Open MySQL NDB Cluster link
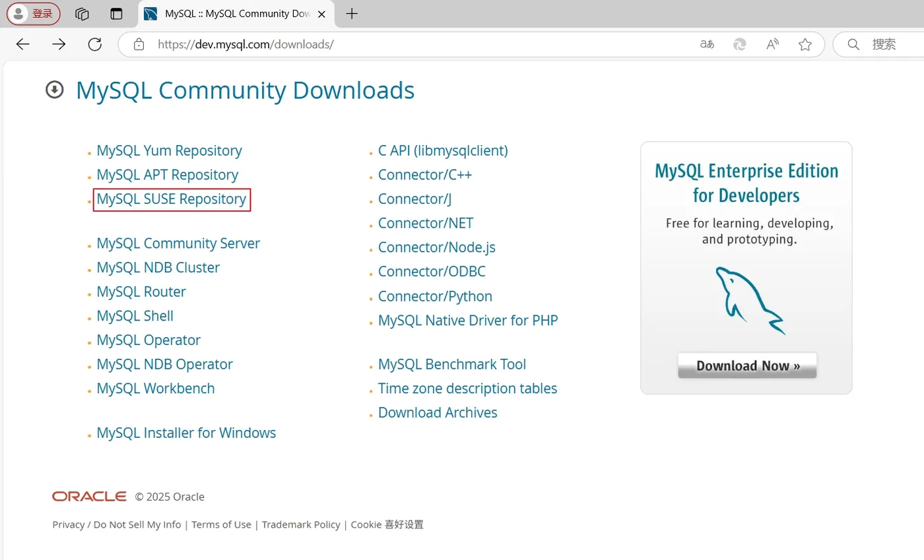Image resolution: width=924 pixels, height=560 pixels. pos(158,268)
